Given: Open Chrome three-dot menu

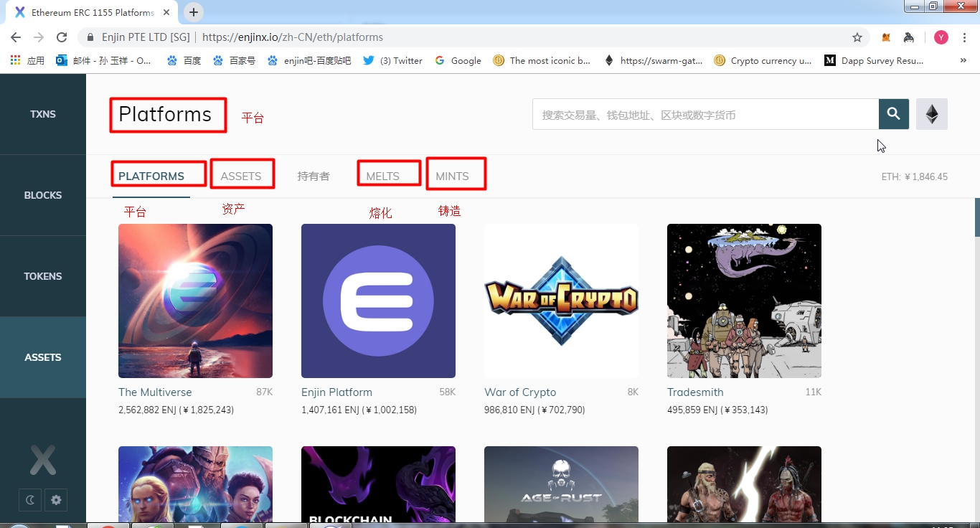Looking at the screenshot, I should point(965,37).
